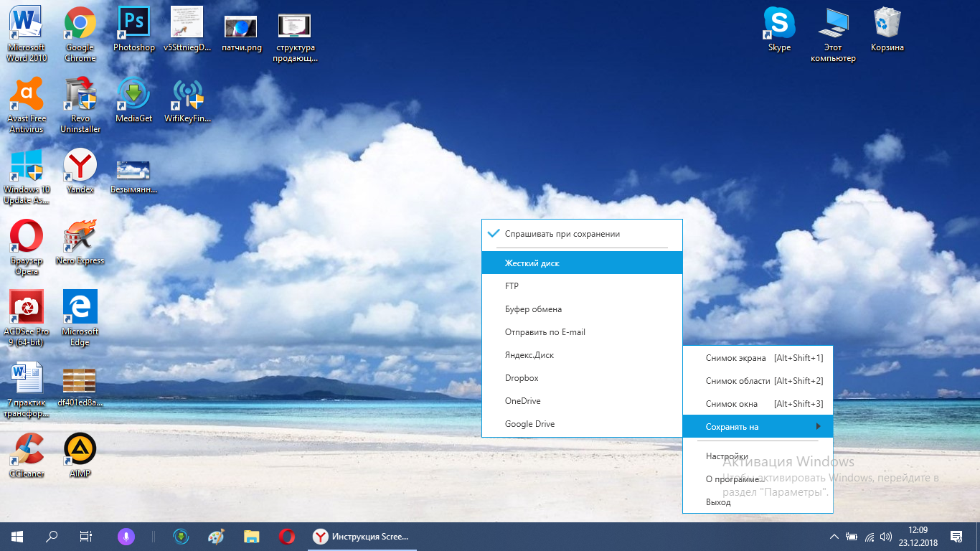The height and width of the screenshot is (551, 980).
Task: Open the Windows Start menu
Action: coord(17,536)
